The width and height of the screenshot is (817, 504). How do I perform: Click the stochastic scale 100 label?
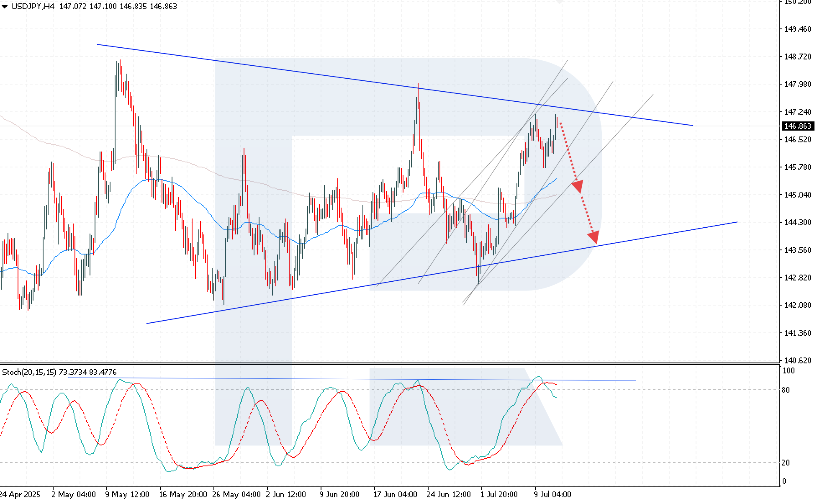[x=788, y=370]
